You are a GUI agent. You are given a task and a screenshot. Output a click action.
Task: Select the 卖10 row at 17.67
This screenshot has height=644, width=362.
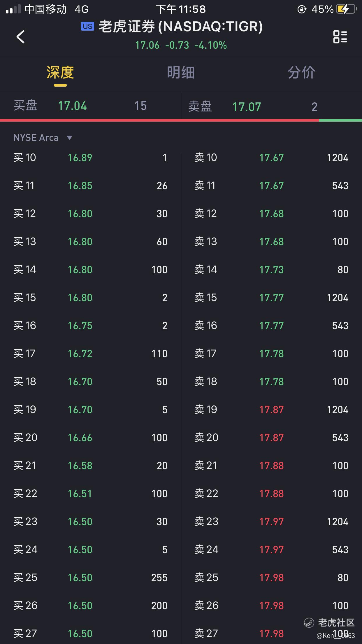coord(271,157)
